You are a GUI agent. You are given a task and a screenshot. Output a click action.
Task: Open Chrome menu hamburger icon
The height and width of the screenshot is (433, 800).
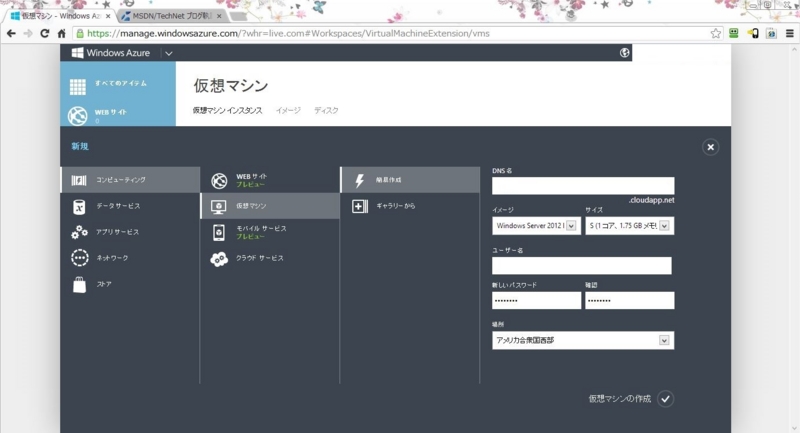tap(789, 34)
